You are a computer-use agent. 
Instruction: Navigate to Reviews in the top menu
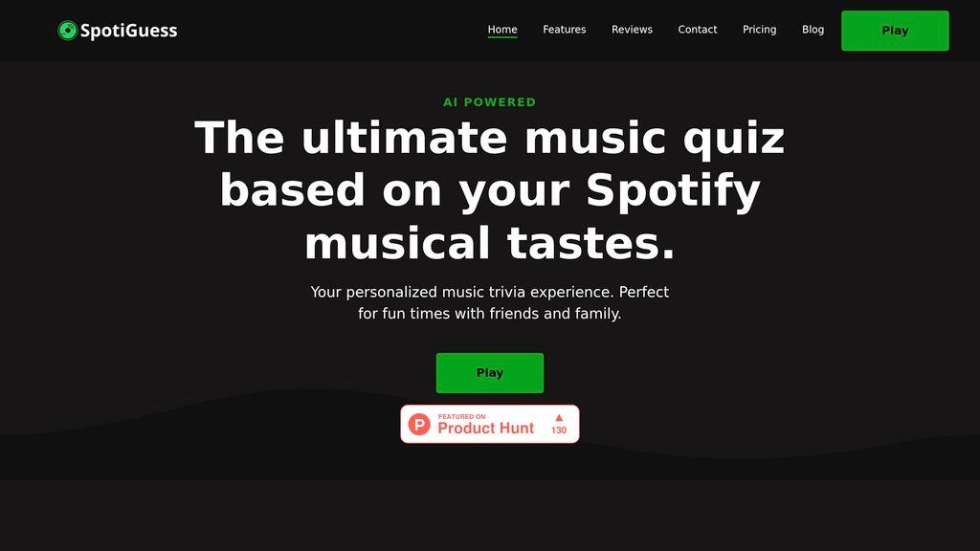pyautogui.click(x=632, y=30)
